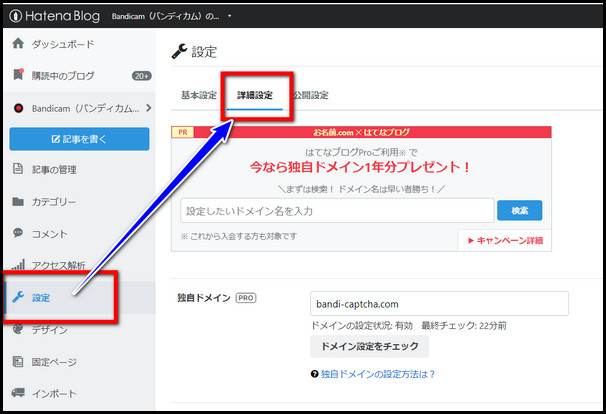The height and width of the screenshot is (414, 606).
Task: Click the page icon beside 固定ページ
Action: coord(18,361)
